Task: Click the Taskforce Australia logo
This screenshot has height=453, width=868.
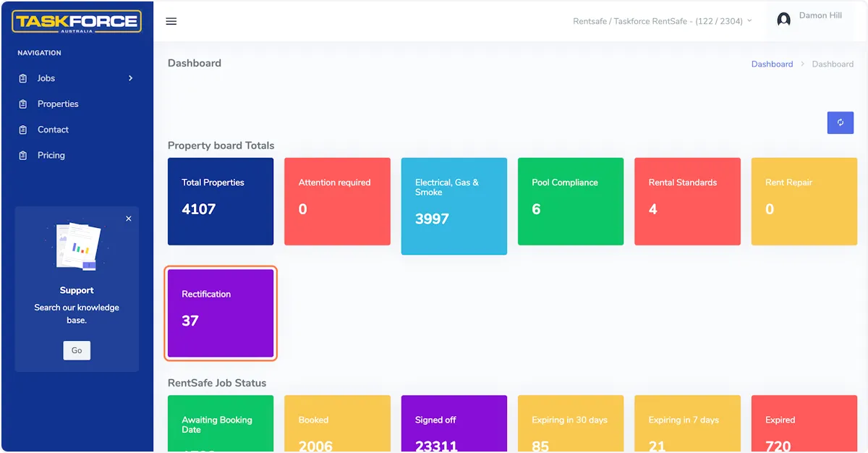Action: pyautogui.click(x=76, y=21)
